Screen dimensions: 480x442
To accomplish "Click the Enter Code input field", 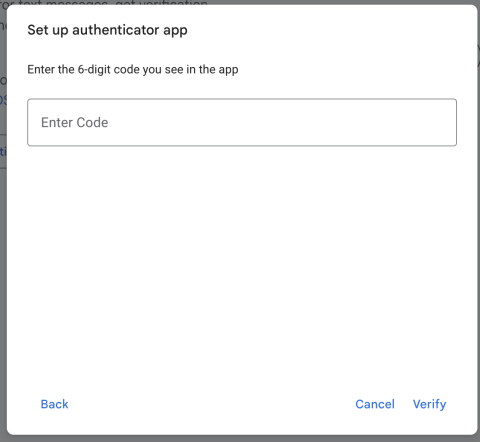I will click(242, 122).
